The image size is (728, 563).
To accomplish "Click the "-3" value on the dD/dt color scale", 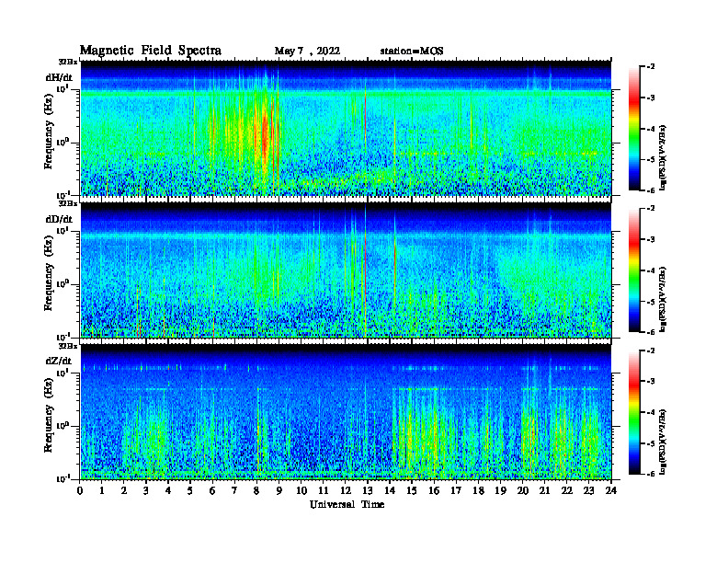I will click(x=651, y=240).
